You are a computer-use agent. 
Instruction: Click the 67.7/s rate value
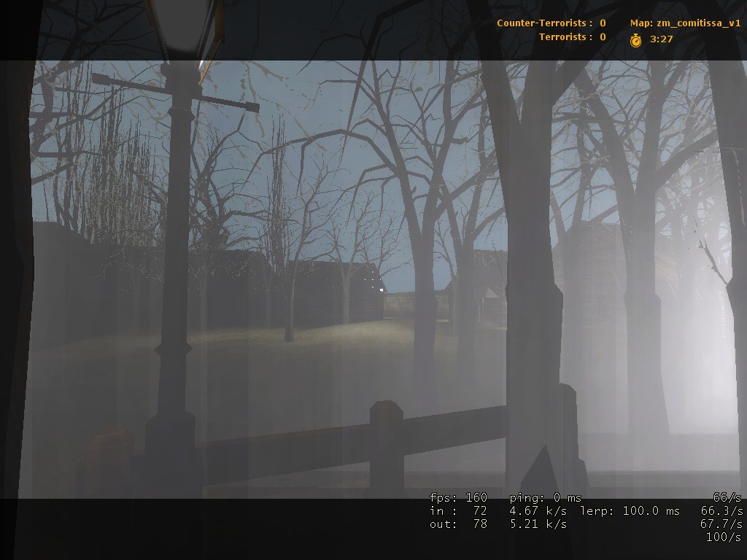tap(721, 524)
